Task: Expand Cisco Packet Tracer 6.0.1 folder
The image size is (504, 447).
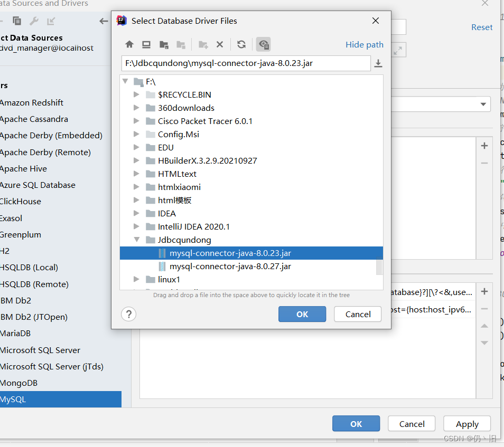Action: (x=136, y=121)
